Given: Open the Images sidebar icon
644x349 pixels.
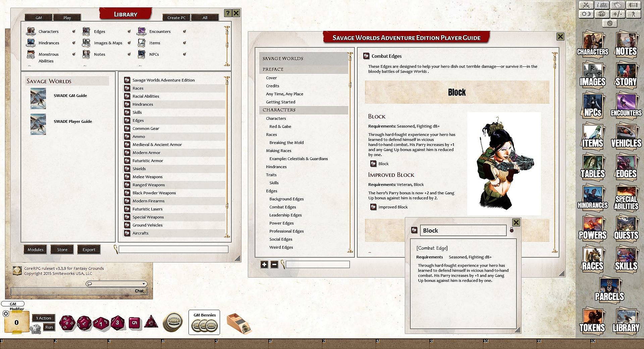Looking at the screenshot, I should pyautogui.click(x=593, y=74).
